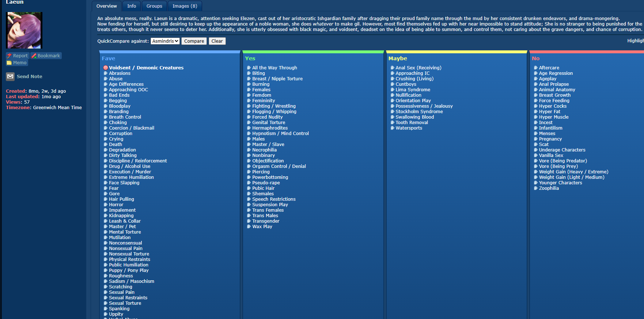Screen dimensions: 644x319
Task: Click the Drug / Alcohol Use entry
Action: [x=129, y=166]
